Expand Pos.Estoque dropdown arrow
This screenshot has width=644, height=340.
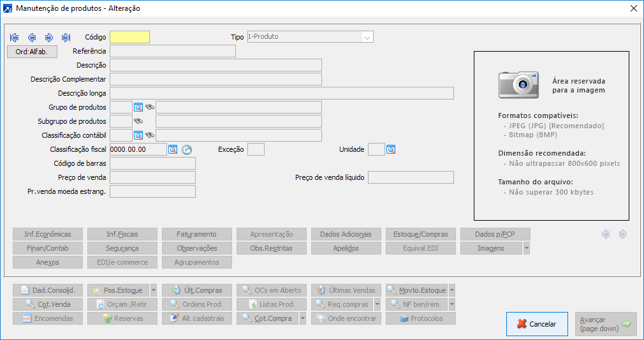(x=154, y=290)
